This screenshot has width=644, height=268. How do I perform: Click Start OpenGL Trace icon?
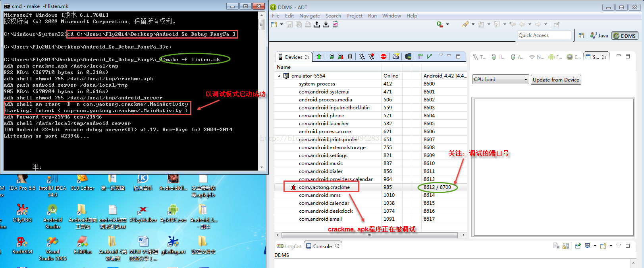point(430,56)
